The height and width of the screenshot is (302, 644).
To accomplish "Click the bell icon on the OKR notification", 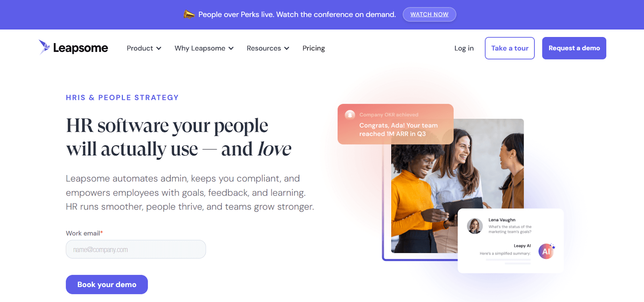I will (350, 115).
